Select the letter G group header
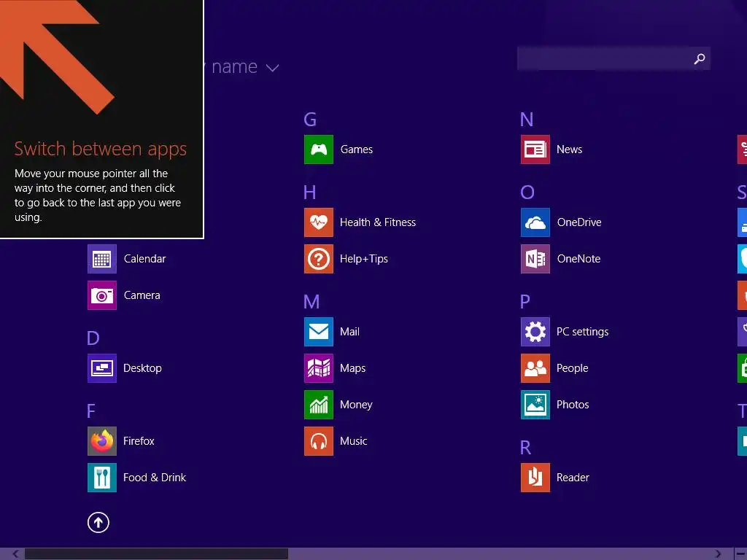The height and width of the screenshot is (560, 747). coord(310,120)
